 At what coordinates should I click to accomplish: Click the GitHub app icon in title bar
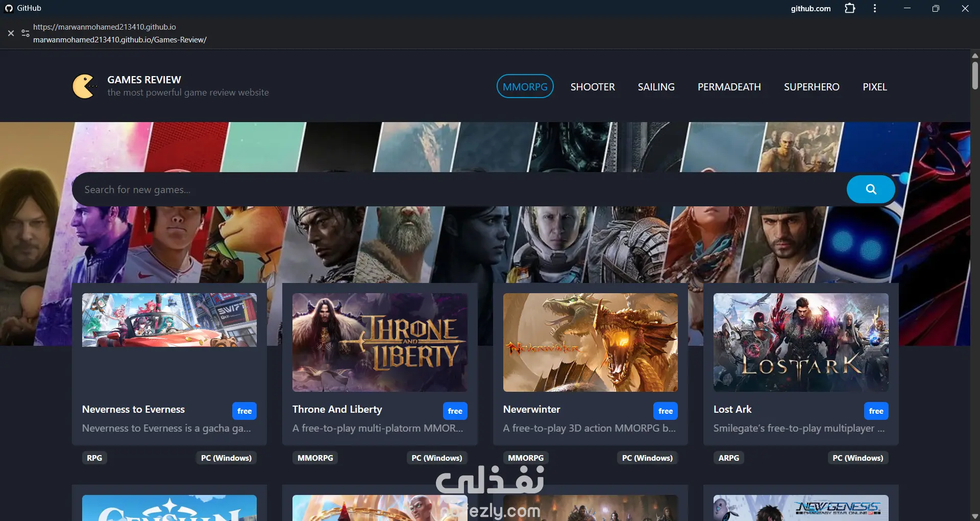coord(9,8)
